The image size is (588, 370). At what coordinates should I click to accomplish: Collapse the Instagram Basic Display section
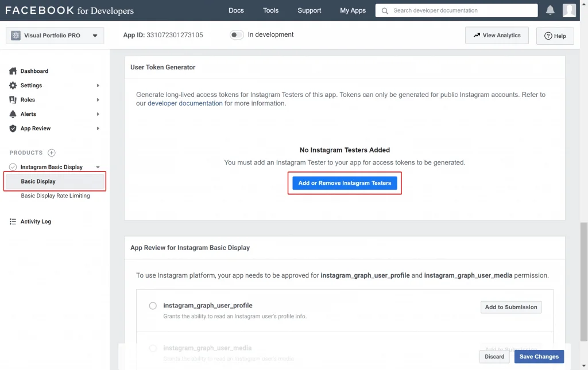tap(98, 167)
